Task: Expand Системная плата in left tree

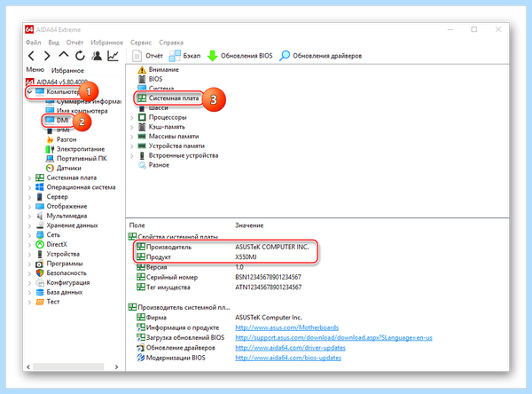Action: coord(30,178)
